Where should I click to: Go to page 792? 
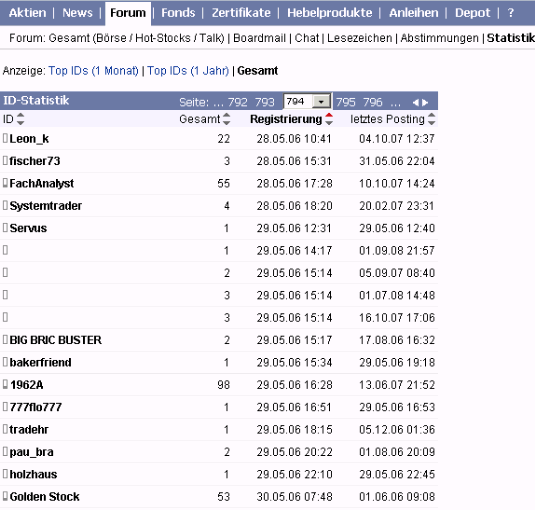click(x=237, y=102)
